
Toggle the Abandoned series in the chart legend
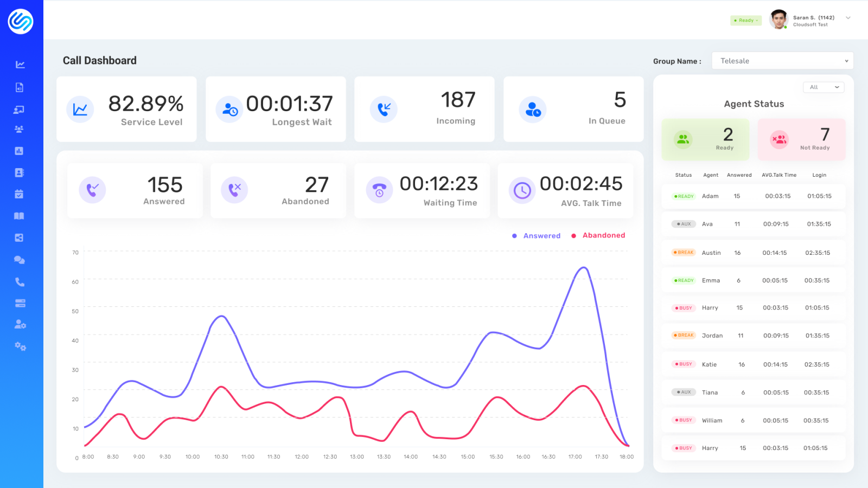click(599, 235)
